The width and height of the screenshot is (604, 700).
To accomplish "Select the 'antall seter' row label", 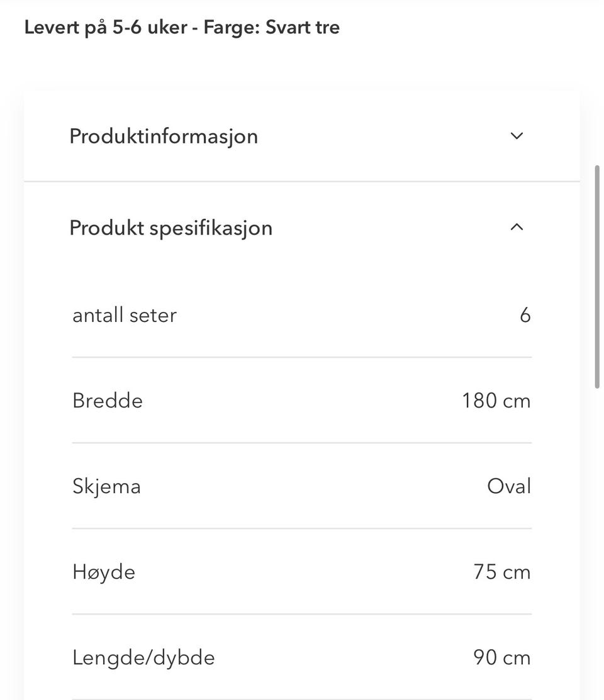I will [125, 314].
